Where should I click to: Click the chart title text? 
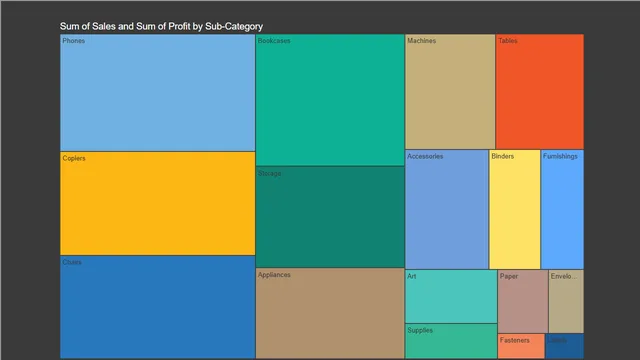pyautogui.click(x=161, y=27)
